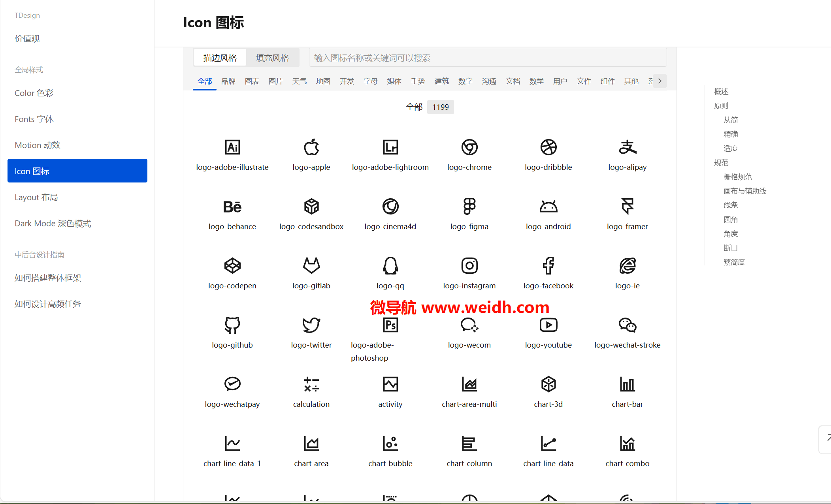This screenshot has height=504, width=831.
Task: Select the logo-apple icon
Action: coord(311,147)
